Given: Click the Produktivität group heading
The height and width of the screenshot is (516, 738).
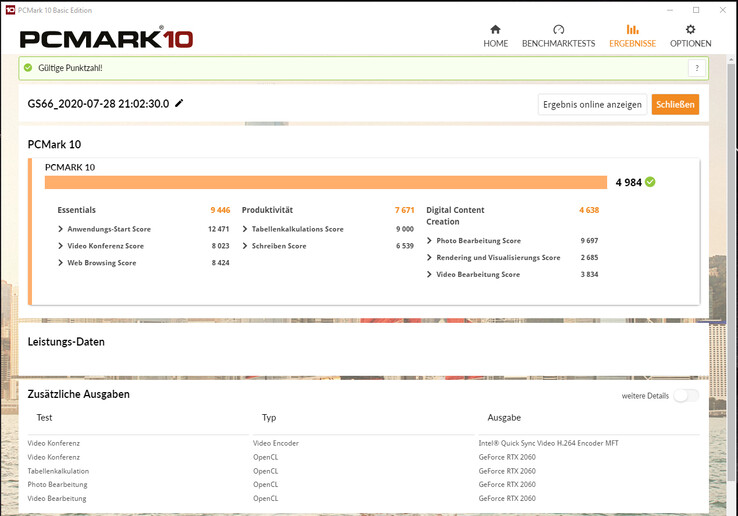Looking at the screenshot, I should pos(267,210).
